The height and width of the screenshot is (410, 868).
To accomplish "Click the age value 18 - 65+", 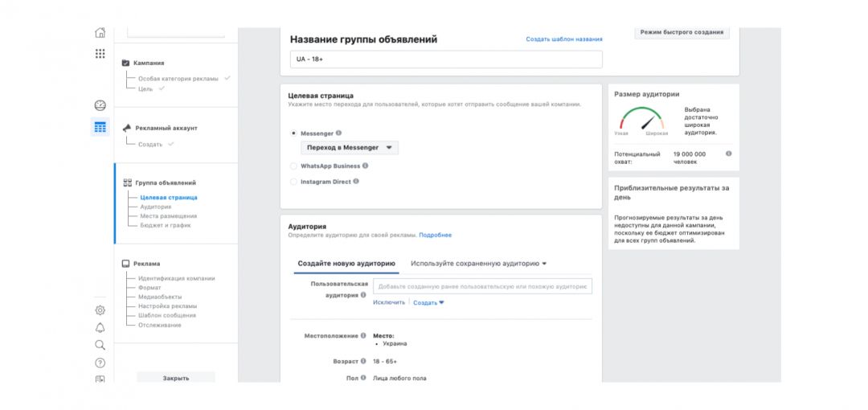I will pyautogui.click(x=385, y=361).
